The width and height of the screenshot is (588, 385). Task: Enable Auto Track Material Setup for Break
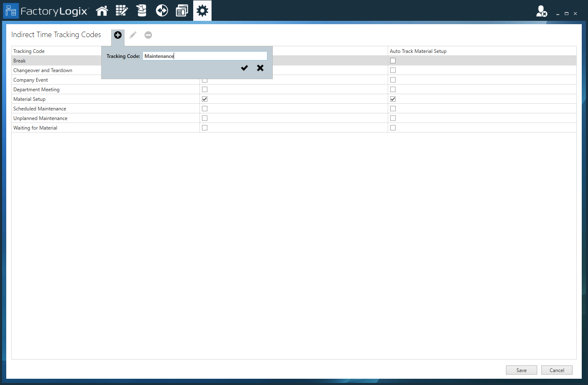(393, 60)
